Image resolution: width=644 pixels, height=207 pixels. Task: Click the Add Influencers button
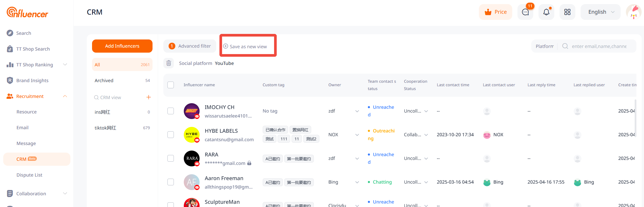click(x=122, y=46)
